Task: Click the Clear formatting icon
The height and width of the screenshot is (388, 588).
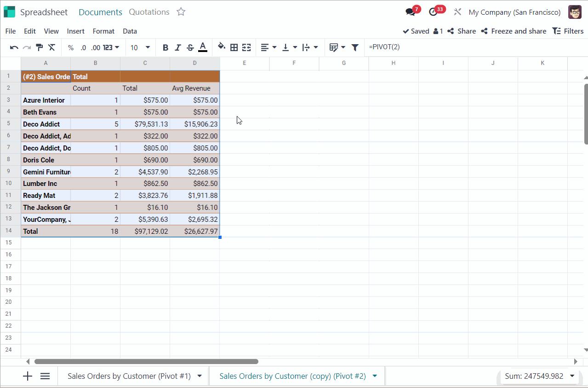Action: (x=51, y=47)
